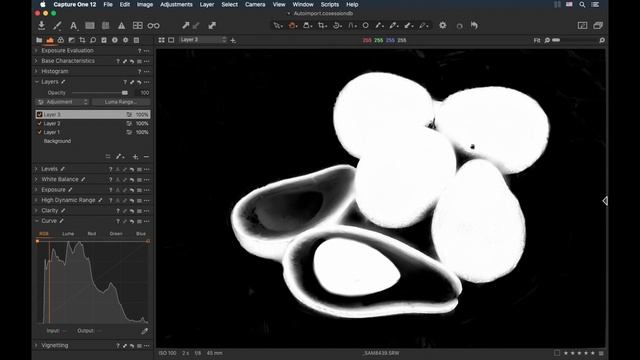Click the Layers tool reset arrow
This screenshot has width=640, height=360.
point(139,82)
